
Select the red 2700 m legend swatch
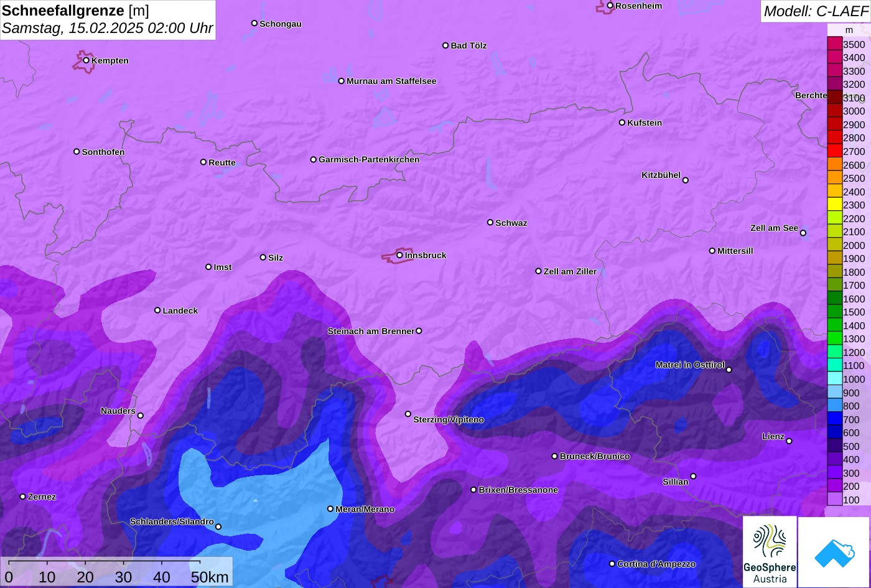pos(834,151)
